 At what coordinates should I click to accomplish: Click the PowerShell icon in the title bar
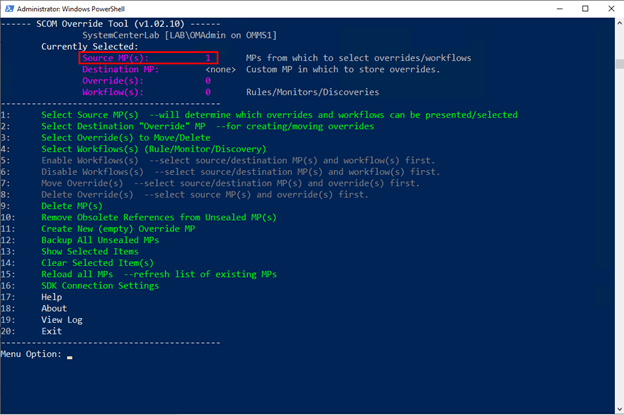click(x=10, y=9)
